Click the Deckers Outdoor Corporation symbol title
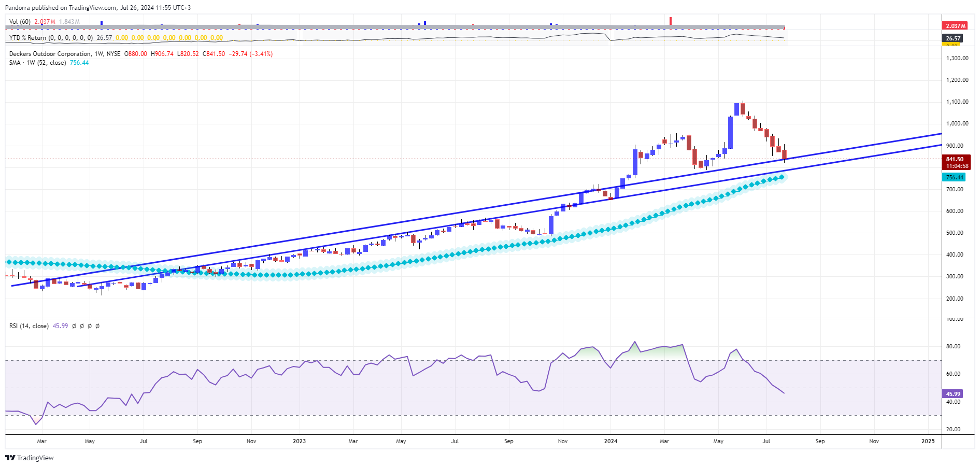980x467 pixels. click(50, 54)
